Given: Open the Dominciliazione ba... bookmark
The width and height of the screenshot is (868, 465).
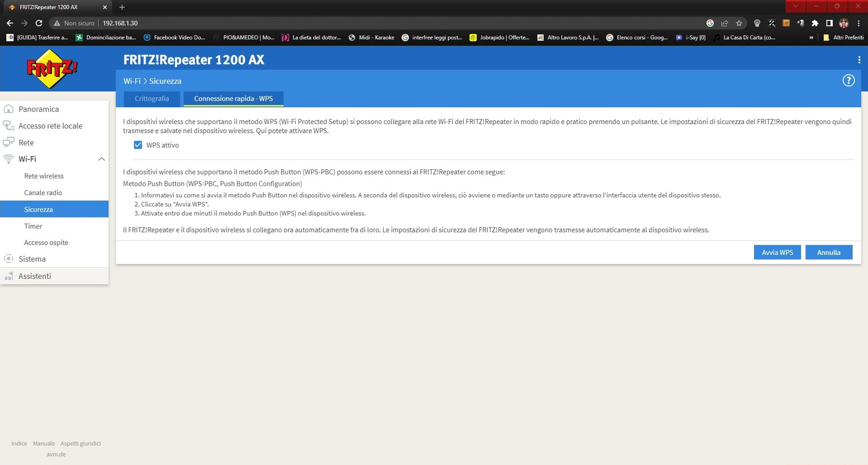Looking at the screenshot, I should 106,37.
